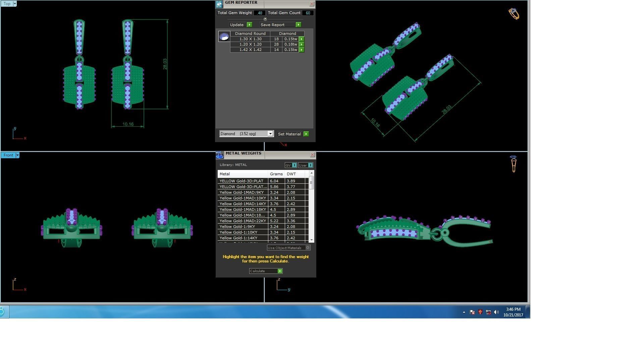Click the pendant icon in lower-right viewport
The image size is (644, 362).
(513, 164)
